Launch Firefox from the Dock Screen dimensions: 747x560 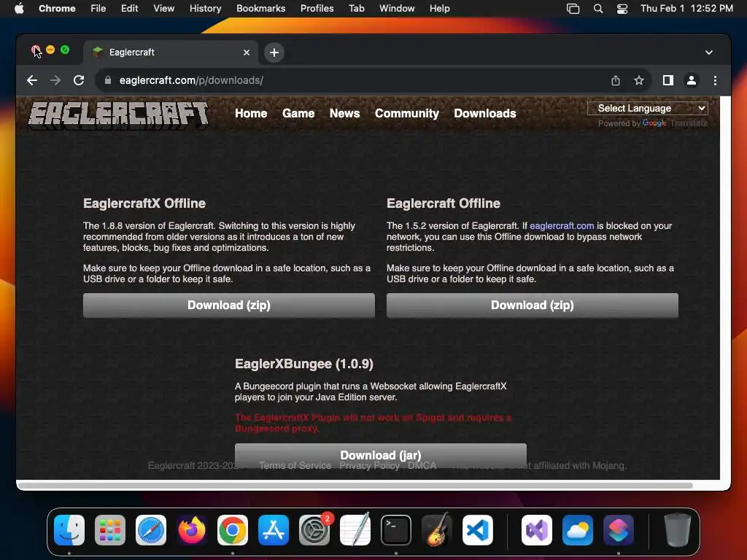click(192, 530)
